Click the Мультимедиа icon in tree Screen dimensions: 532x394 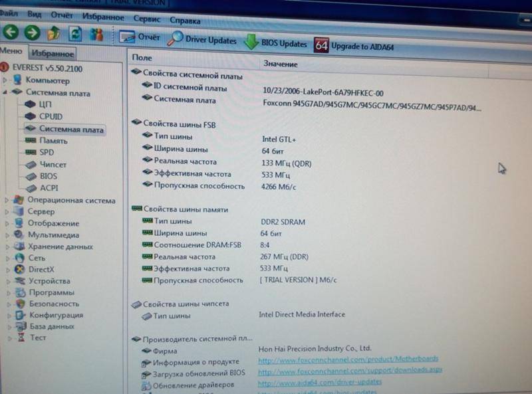[x=19, y=235]
